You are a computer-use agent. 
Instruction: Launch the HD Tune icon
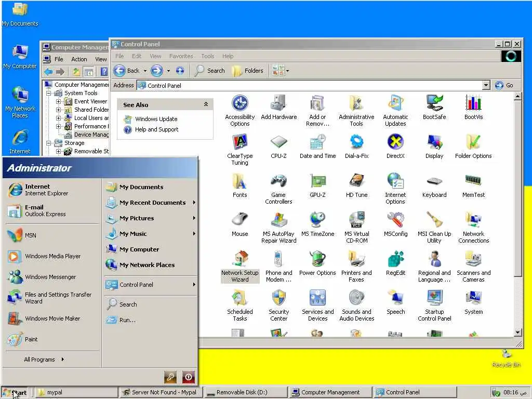pyautogui.click(x=356, y=185)
